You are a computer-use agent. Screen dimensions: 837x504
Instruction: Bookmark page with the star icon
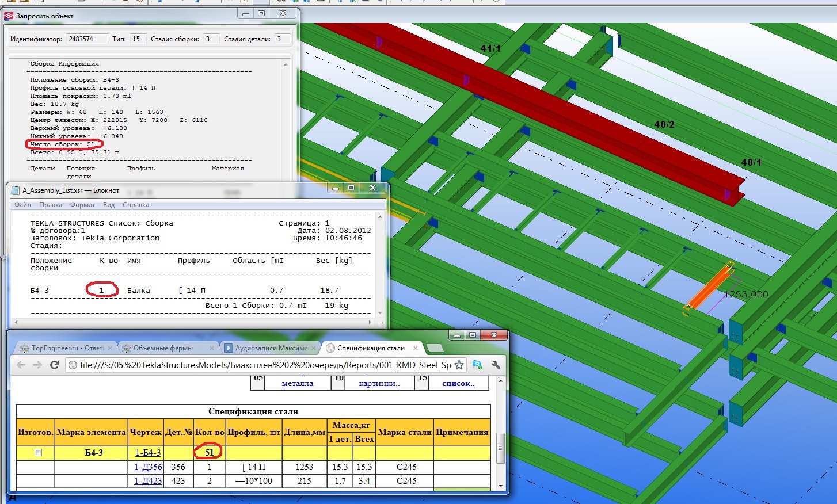459,365
